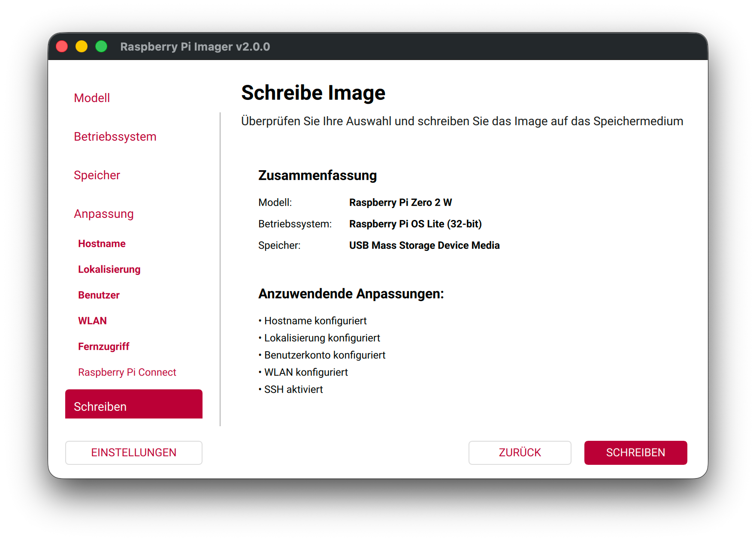
Task: Open the Modell step in sidebar
Action: [x=92, y=98]
